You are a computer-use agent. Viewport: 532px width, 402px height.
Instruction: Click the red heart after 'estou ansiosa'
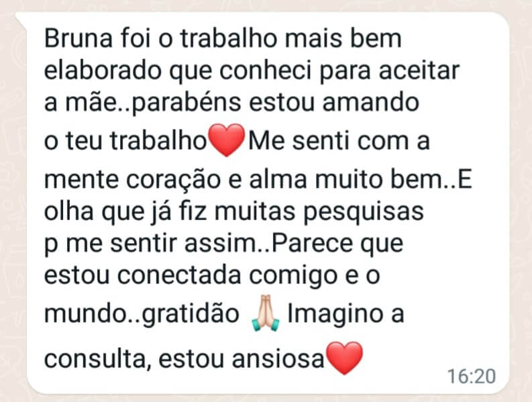point(344,358)
